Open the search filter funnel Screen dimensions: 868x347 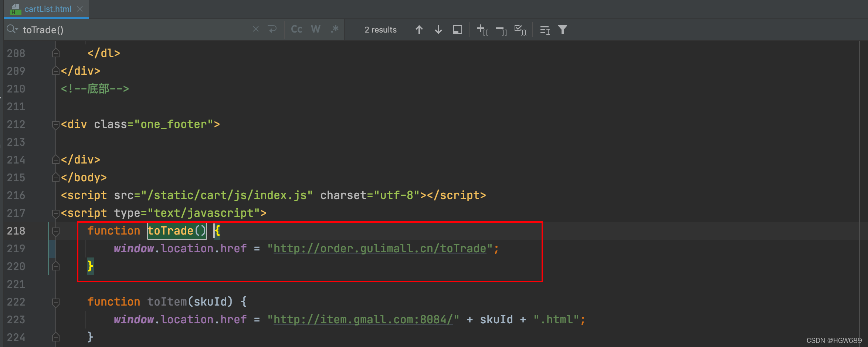[x=563, y=30]
